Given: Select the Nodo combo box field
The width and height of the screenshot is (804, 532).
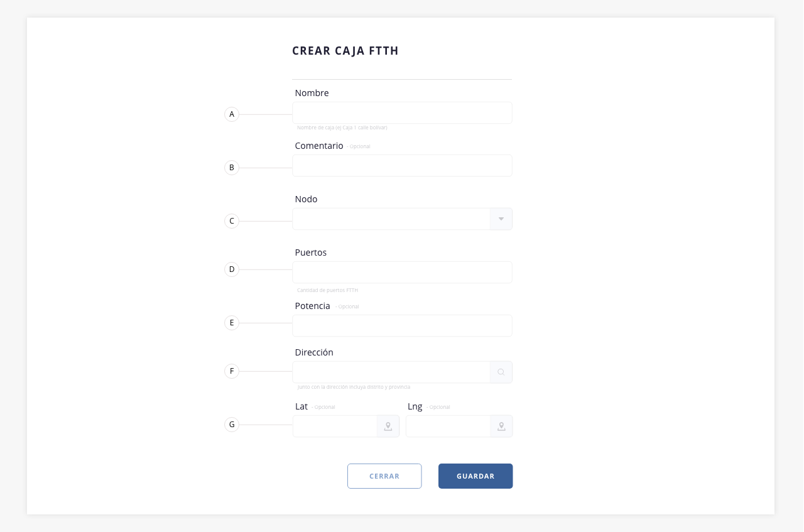Looking at the screenshot, I should pyautogui.click(x=402, y=219).
